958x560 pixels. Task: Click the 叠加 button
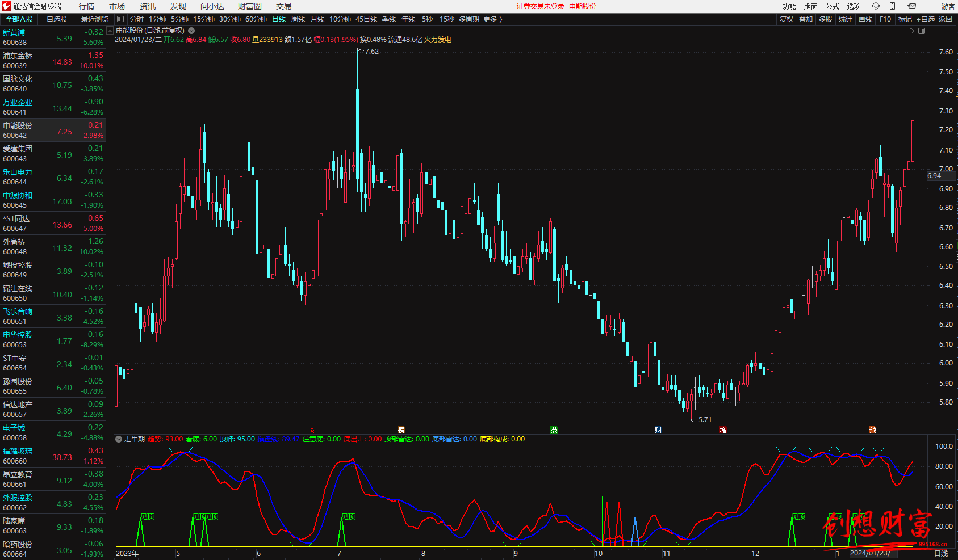(x=806, y=19)
